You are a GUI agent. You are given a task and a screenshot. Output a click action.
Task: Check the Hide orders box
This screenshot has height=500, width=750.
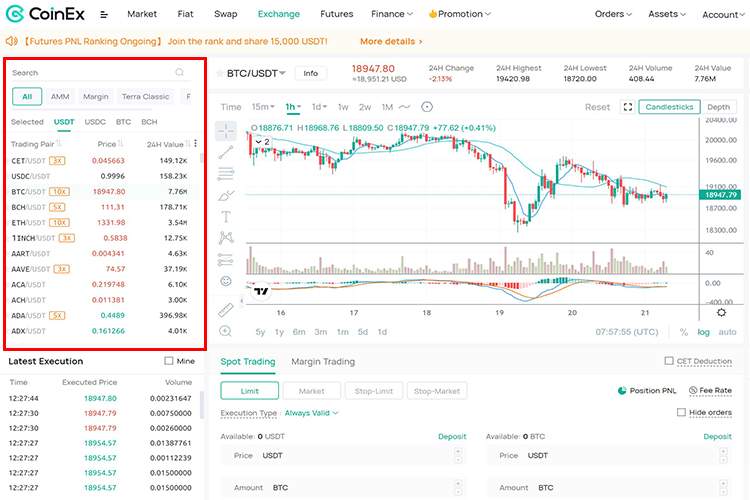click(x=681, y=412)
